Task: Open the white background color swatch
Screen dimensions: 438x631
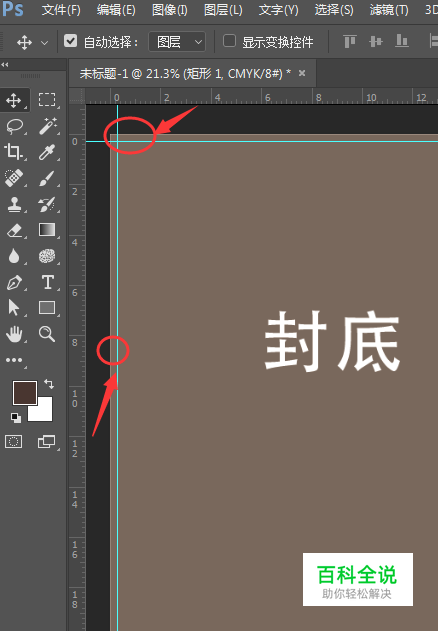Action: click(43, 413)
